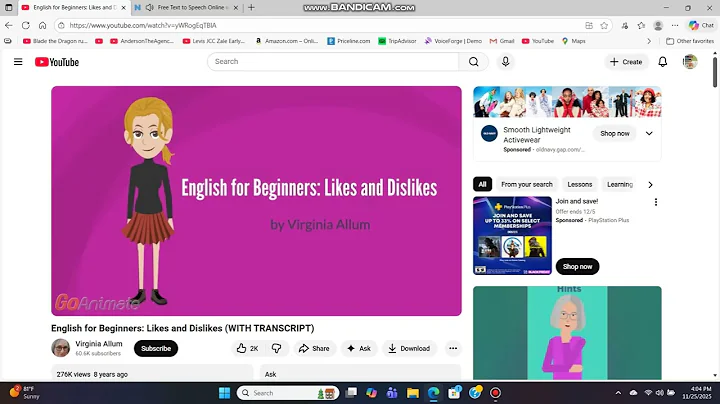Click Shop now on Old Navy ad
Image resolution: width=720 pixels, height=404 pixels.
615,134
